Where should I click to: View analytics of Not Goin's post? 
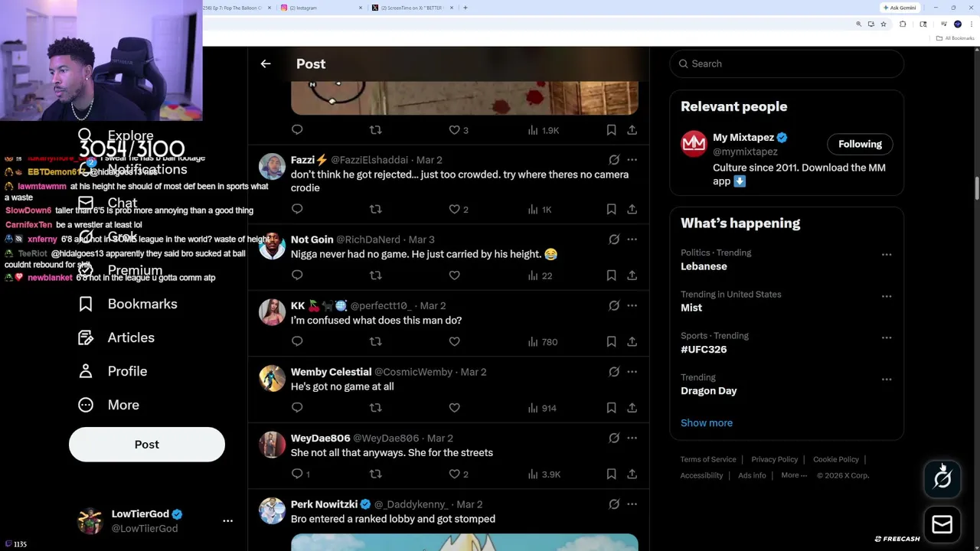540,275
